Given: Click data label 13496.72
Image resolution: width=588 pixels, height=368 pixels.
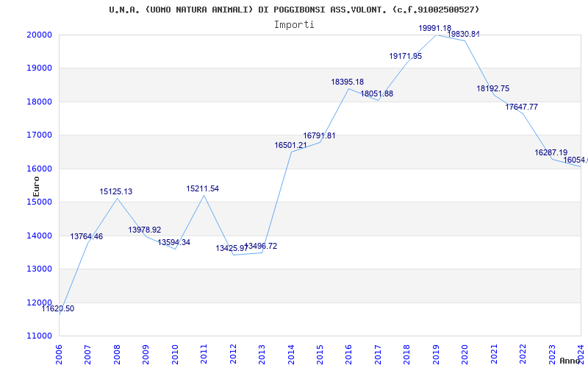Looking at the screenshot, I should click(x=261, y=247).
